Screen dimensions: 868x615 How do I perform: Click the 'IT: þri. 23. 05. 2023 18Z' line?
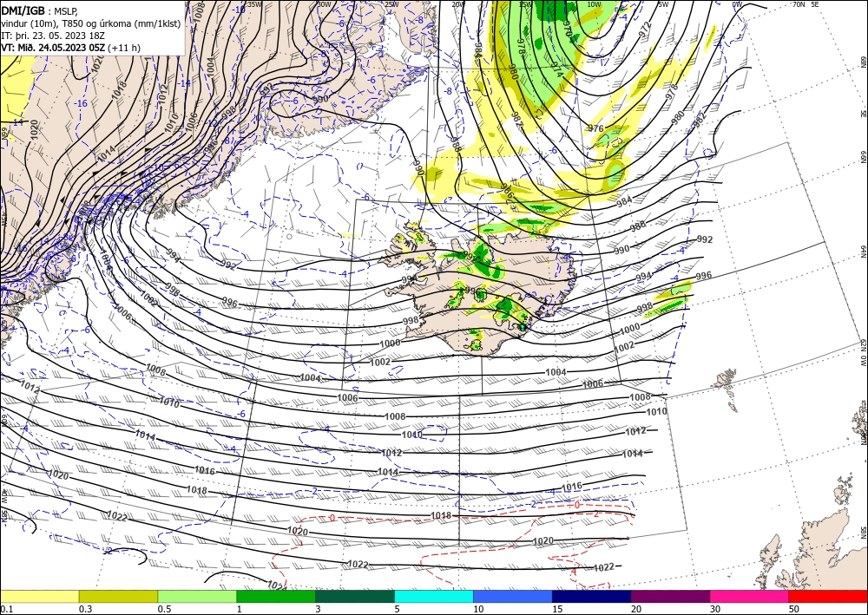tap(52, 35)
